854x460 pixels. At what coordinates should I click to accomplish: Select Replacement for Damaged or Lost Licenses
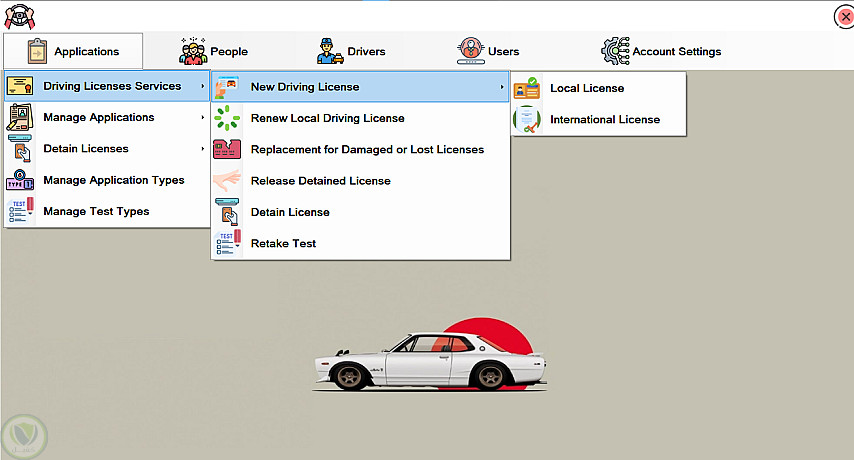point(361,149)
